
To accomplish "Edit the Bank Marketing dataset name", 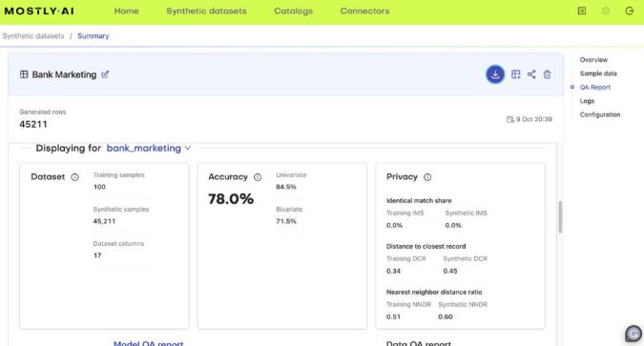I will pos(105,74).
